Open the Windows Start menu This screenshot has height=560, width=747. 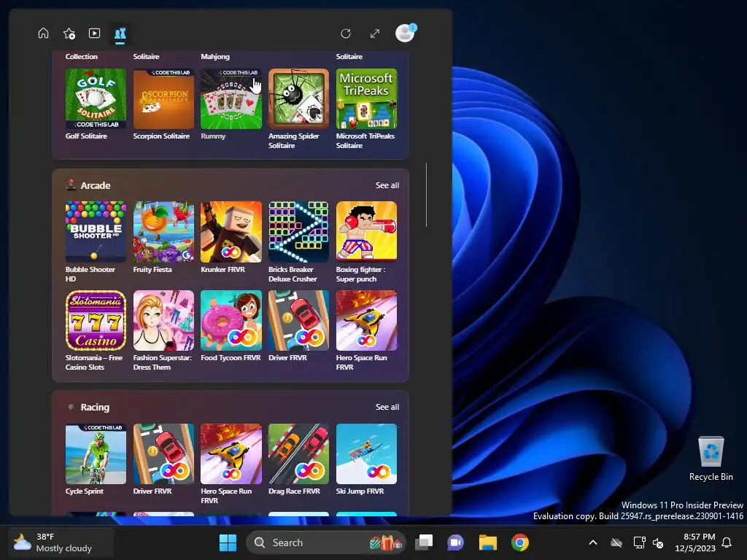(x=228, y=542)
